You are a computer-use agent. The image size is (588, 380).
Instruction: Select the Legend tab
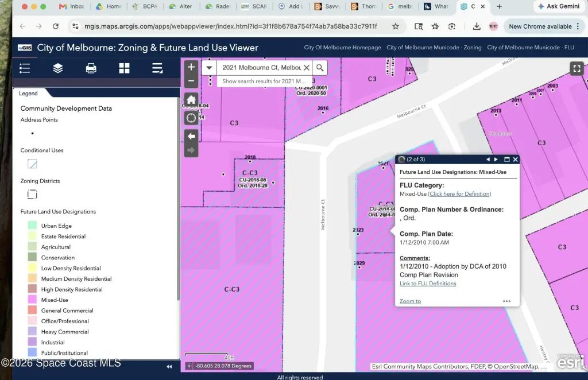(x=29, y=94)
